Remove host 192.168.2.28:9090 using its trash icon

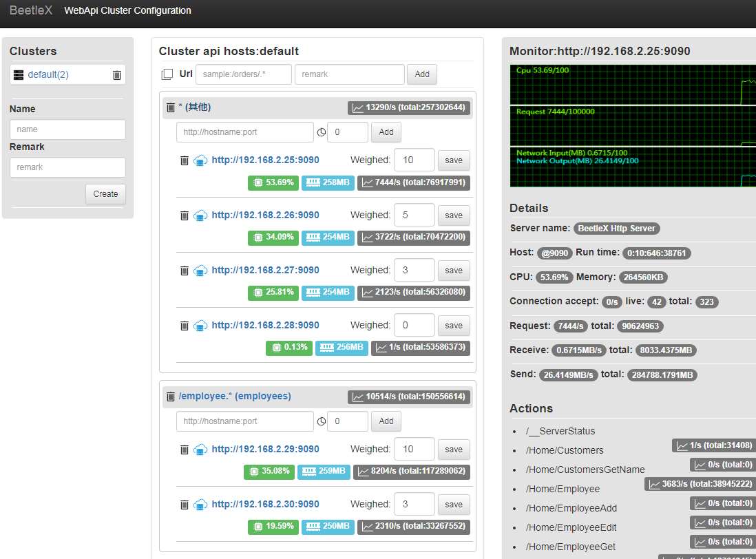184,326
